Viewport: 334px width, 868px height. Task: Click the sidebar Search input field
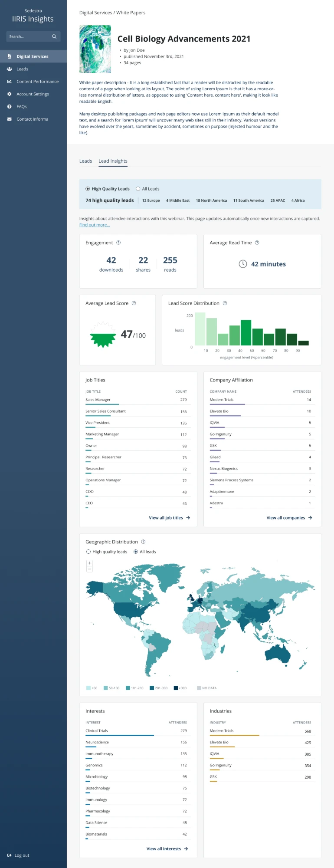[x=33, y=36]
